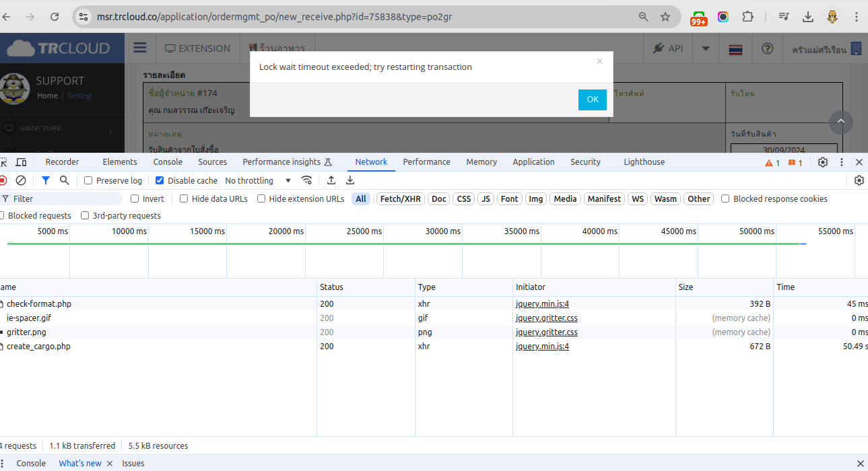The height and width of the screenshot is (471, 868).
Task: Check Blocked response cookies
Action: (x=725, y=198)
